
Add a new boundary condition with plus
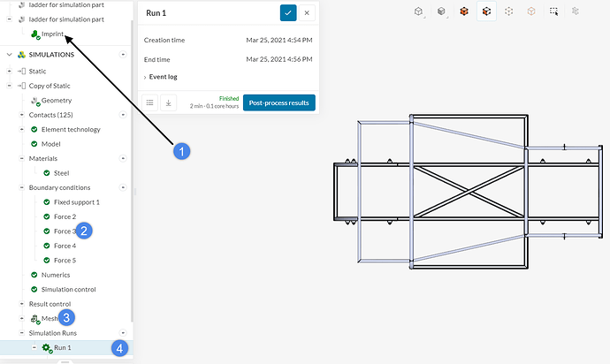click(124, 187)
